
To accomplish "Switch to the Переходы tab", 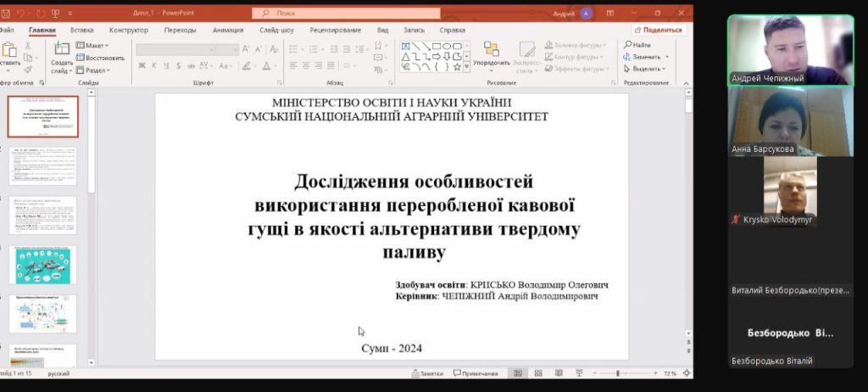I will [180, 30].
